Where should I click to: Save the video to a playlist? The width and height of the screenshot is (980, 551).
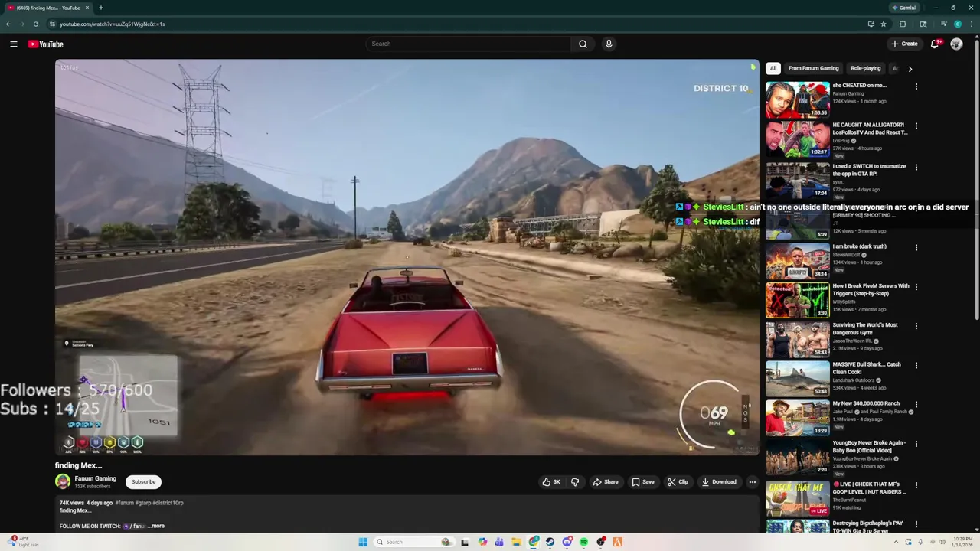click(643, 482)
